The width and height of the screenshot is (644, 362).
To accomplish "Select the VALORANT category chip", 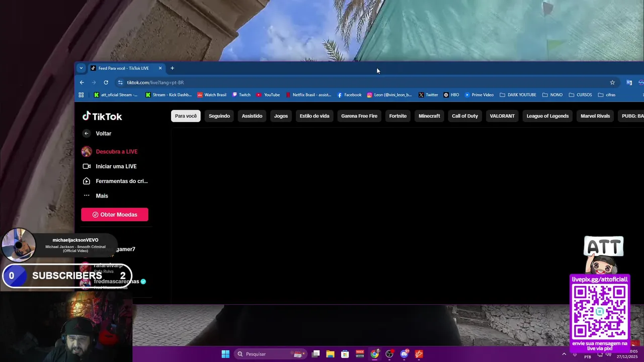I will (502, 116).
